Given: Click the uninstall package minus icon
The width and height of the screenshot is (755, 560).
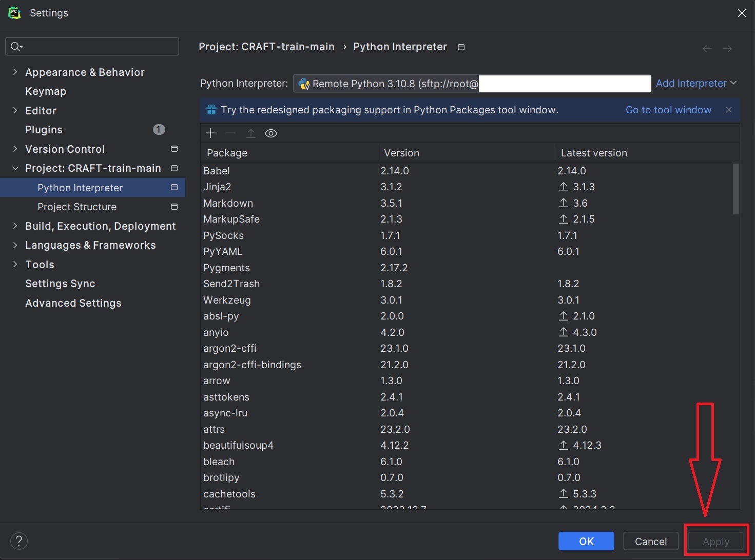Looking at the screenshot, I should tap(230, 133).
